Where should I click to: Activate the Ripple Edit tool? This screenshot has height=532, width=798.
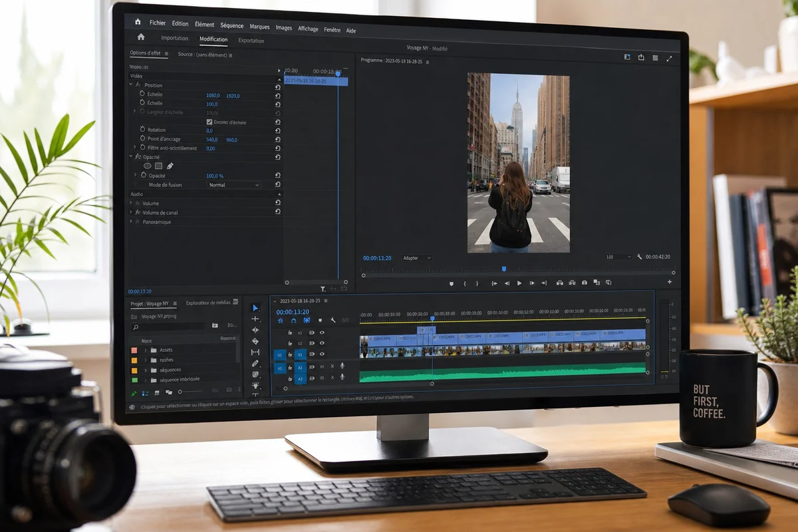(255, 330)
